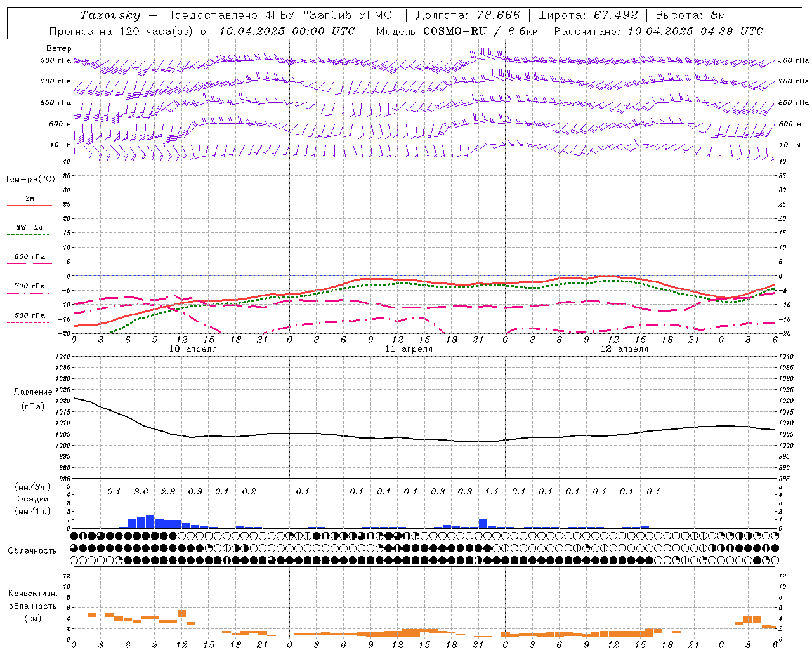The image size is (812, 650).
Task: Click the (гПа) unit under Давление
Action: pos(33,406)
